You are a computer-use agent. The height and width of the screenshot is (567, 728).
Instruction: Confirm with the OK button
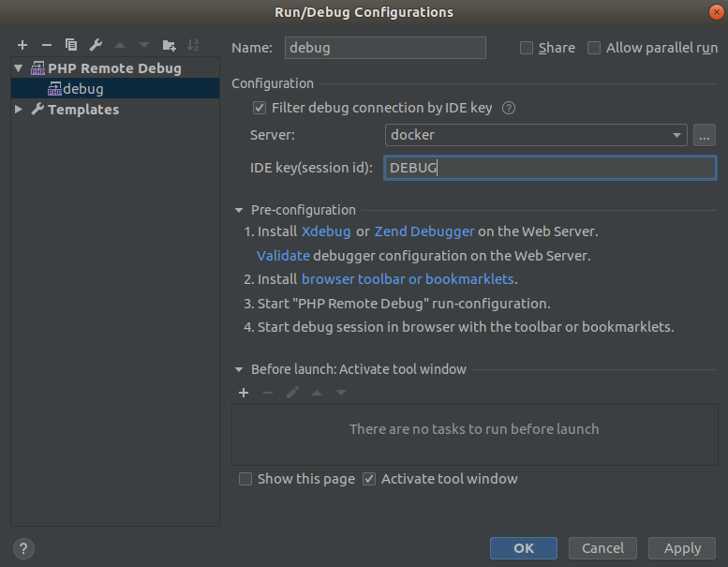(523, 548)
